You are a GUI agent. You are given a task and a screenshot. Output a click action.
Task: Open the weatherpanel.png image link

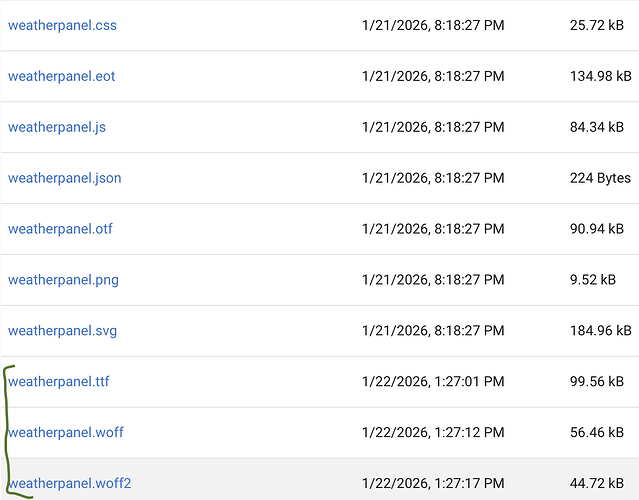point(63,280)
